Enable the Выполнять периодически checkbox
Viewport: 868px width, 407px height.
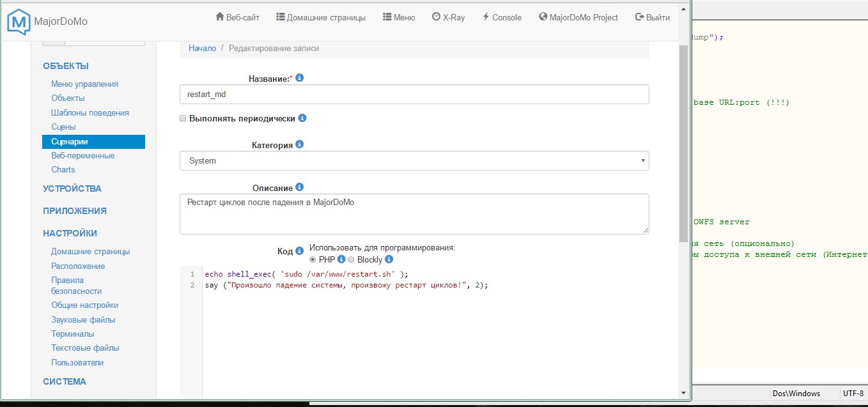tap(183, 119)
